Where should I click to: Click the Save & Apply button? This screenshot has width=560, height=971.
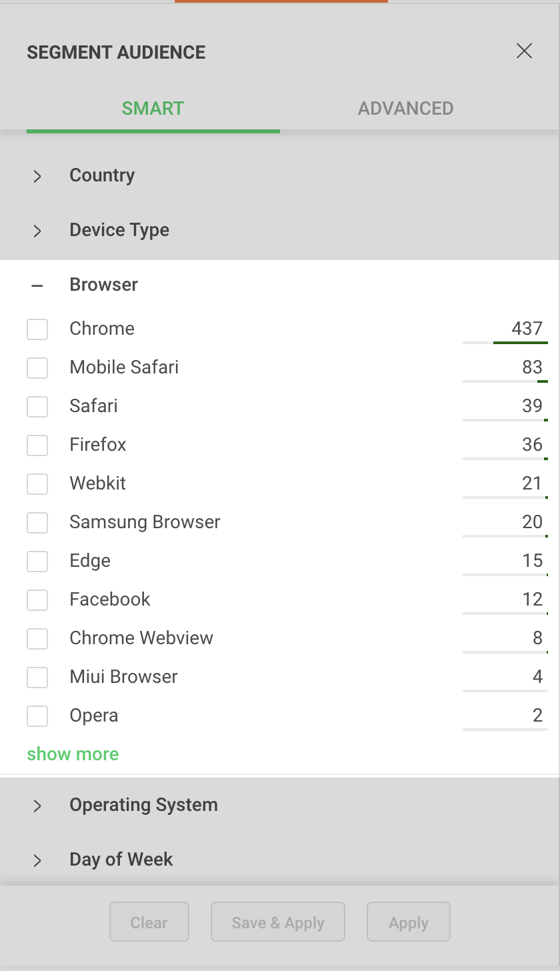coord(278,922)
